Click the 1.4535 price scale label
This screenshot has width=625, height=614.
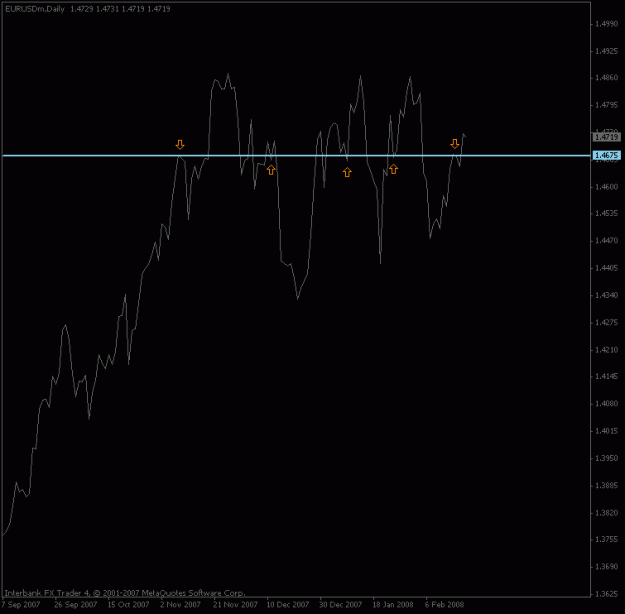click(x=606, y=213)
